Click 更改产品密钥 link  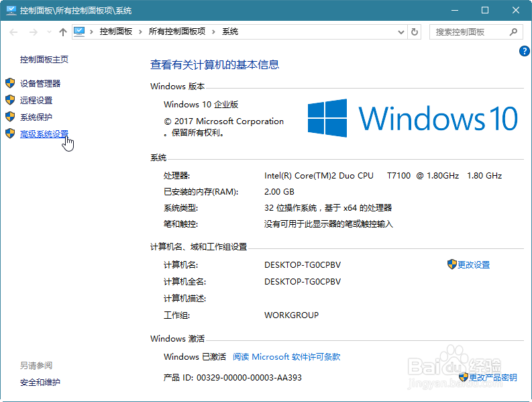[492, 378]
